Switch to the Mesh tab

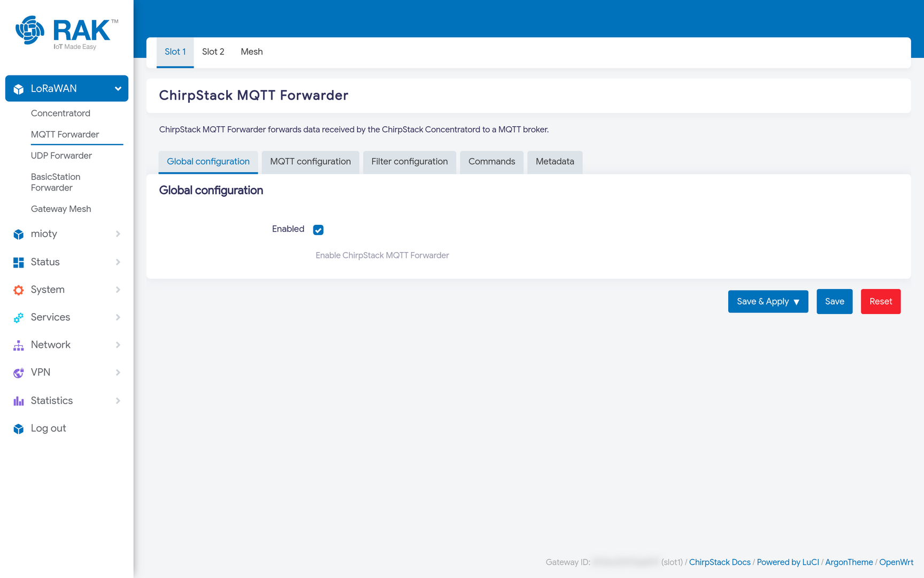pos(251,52)
